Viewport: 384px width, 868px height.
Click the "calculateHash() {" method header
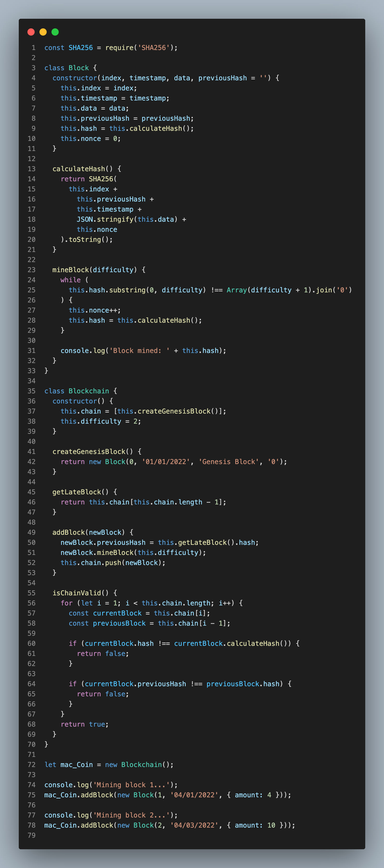[x=87, y=169]
